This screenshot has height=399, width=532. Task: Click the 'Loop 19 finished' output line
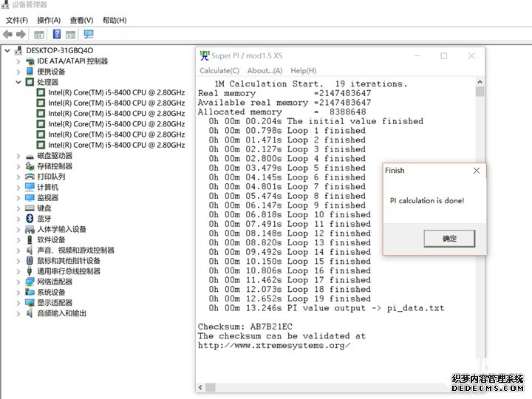[x=290, y=299]
